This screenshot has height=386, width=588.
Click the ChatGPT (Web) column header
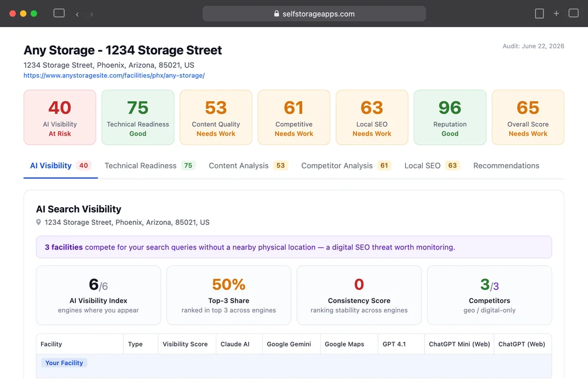tap(522, 344)
